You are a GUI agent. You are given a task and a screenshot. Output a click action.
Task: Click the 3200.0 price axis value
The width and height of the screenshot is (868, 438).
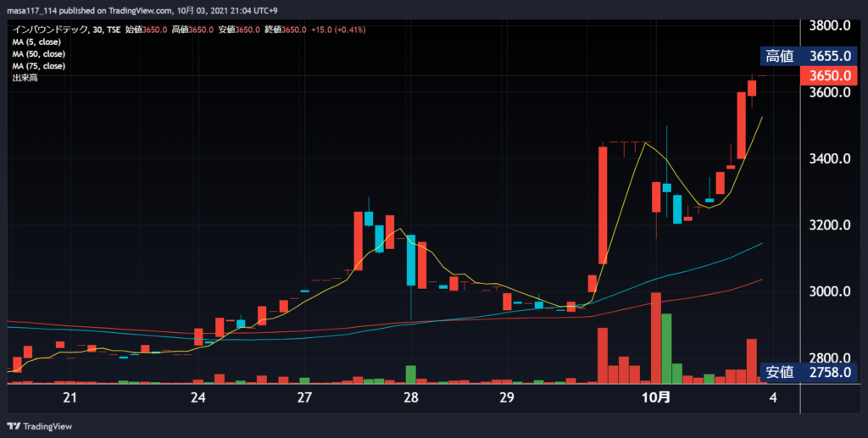coord(830,225)
